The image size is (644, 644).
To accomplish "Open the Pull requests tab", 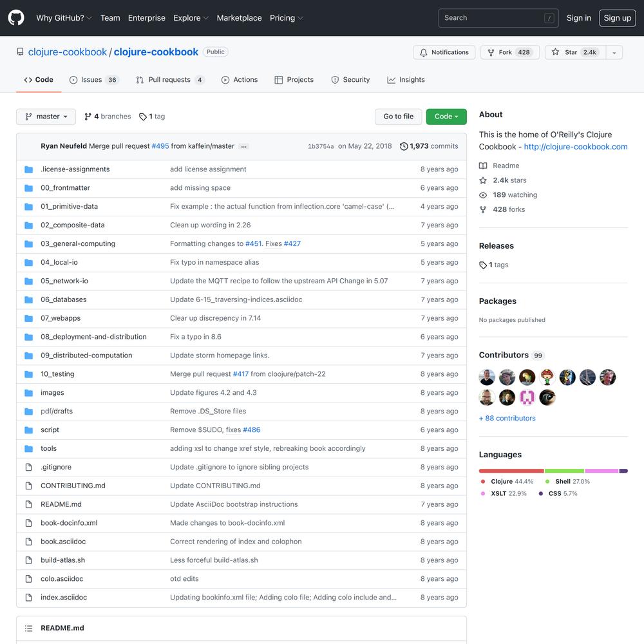I will (170, 80).
